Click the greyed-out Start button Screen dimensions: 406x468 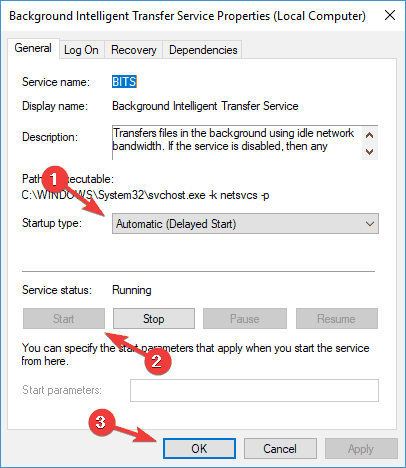point(64,319)
